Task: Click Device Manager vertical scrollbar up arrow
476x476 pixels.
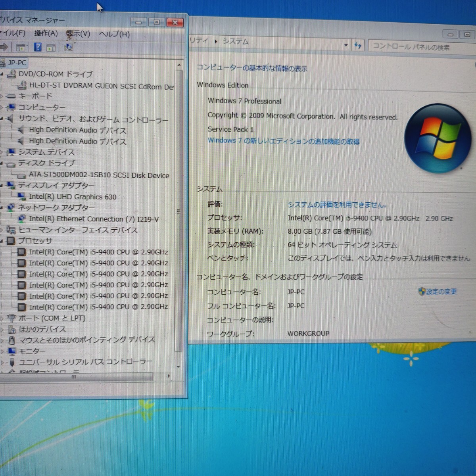Action: click(x=178, y=65)
